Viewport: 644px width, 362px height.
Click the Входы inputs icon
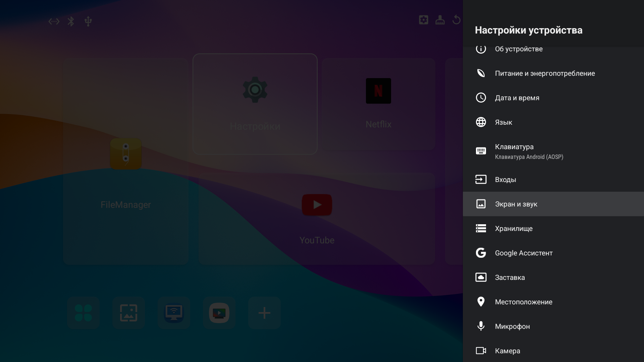[x=481, y=179]
